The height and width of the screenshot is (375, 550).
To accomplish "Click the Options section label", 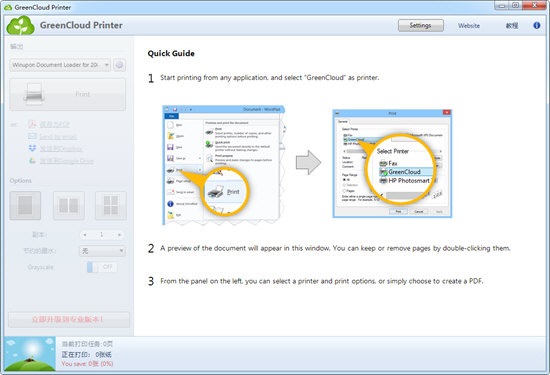I will [20, 180].
